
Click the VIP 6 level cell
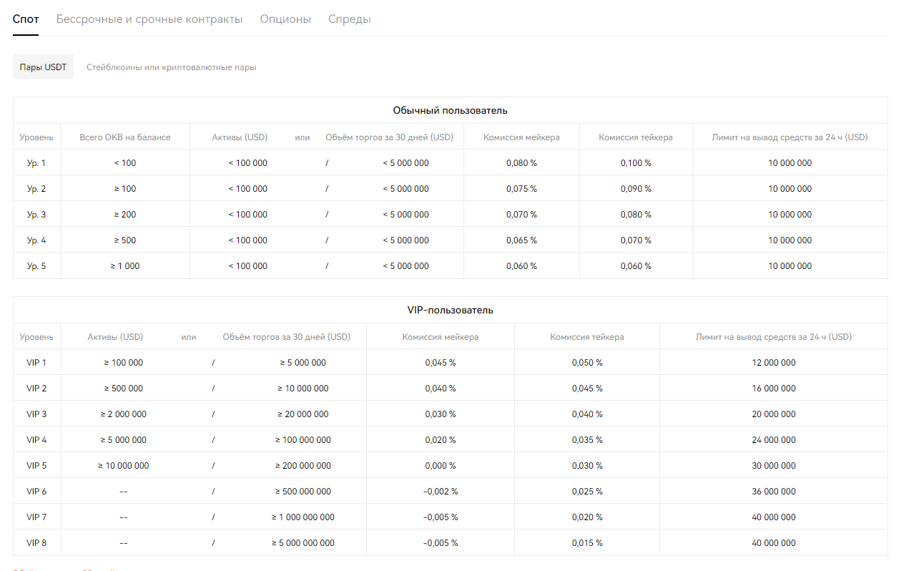(36, 492)
